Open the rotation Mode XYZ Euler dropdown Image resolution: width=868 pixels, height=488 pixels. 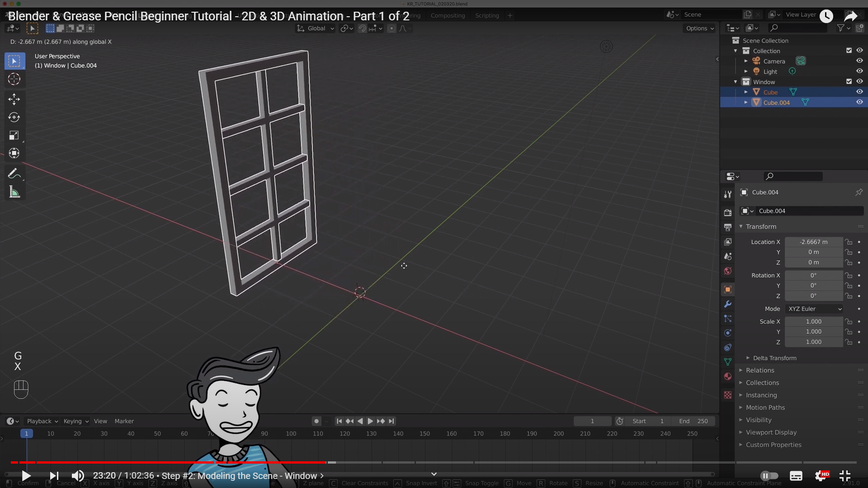[x=814, y=309]
